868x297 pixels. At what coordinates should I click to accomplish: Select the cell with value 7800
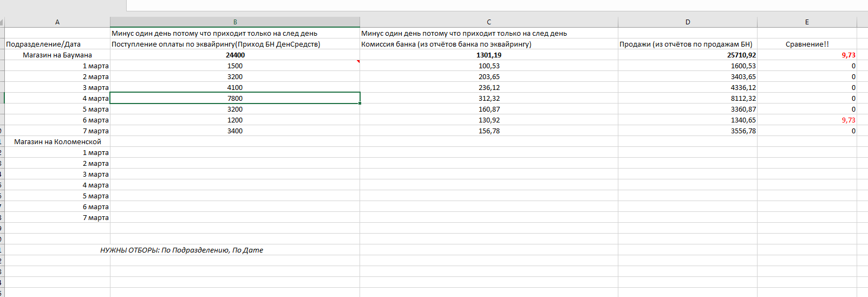(235, 99)
